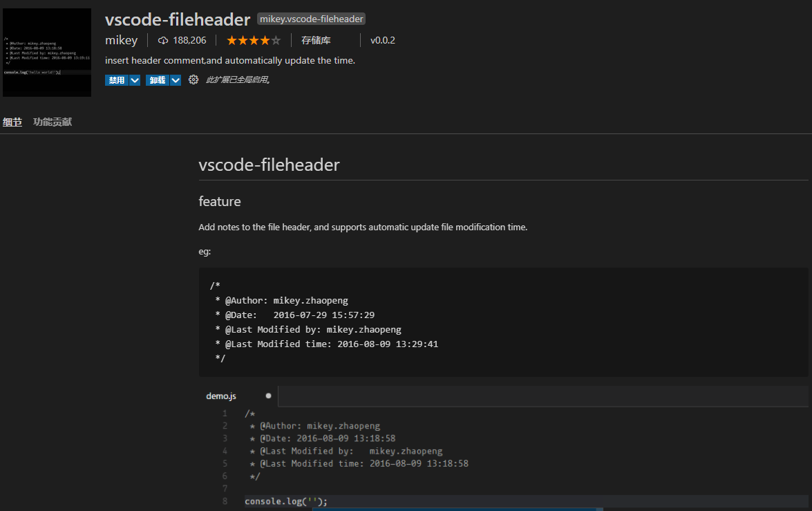Screen dimensions: 812x511
Task: Switch to the 功能贡献 tab
Action: pos(53,122)
